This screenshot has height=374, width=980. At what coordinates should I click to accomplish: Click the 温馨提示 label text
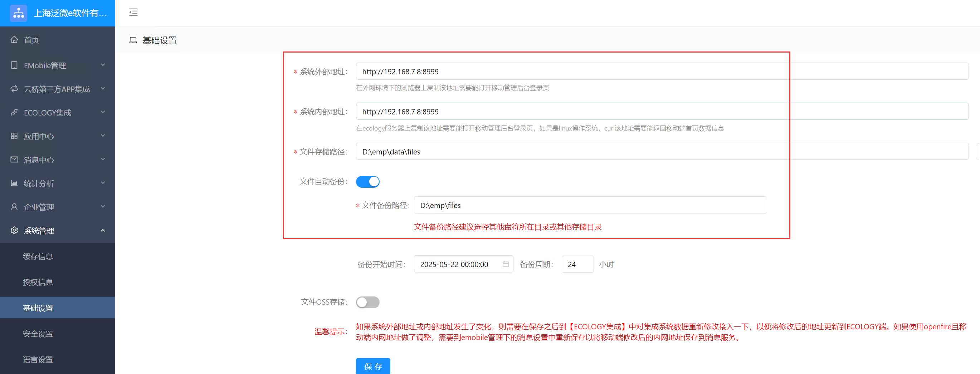click(x=331, y=332)
